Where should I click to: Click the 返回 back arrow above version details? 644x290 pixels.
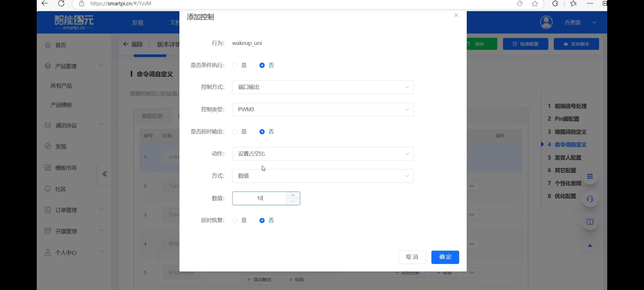126,44
